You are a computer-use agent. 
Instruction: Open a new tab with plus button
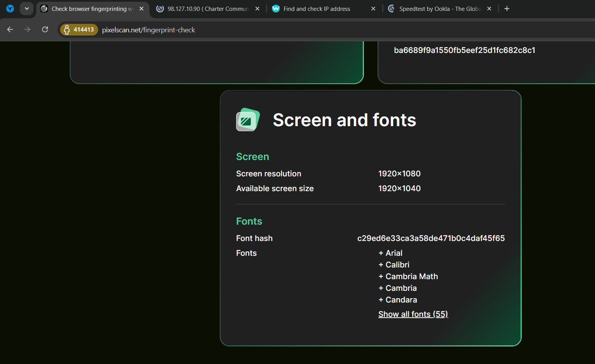507,9
